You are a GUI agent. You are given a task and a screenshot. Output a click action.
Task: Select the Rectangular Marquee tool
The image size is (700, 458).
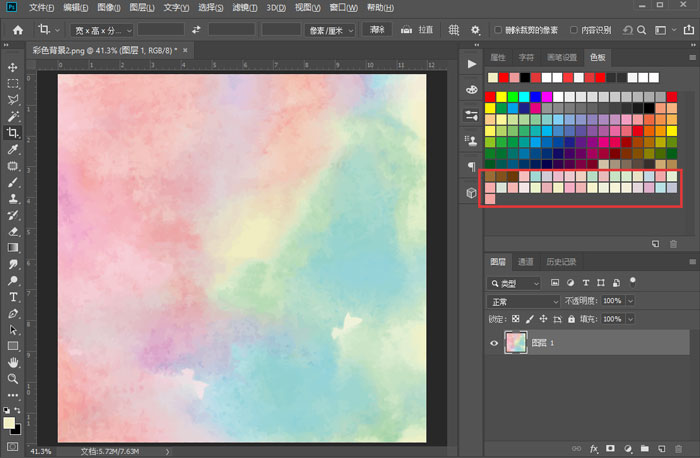(12, 83)
